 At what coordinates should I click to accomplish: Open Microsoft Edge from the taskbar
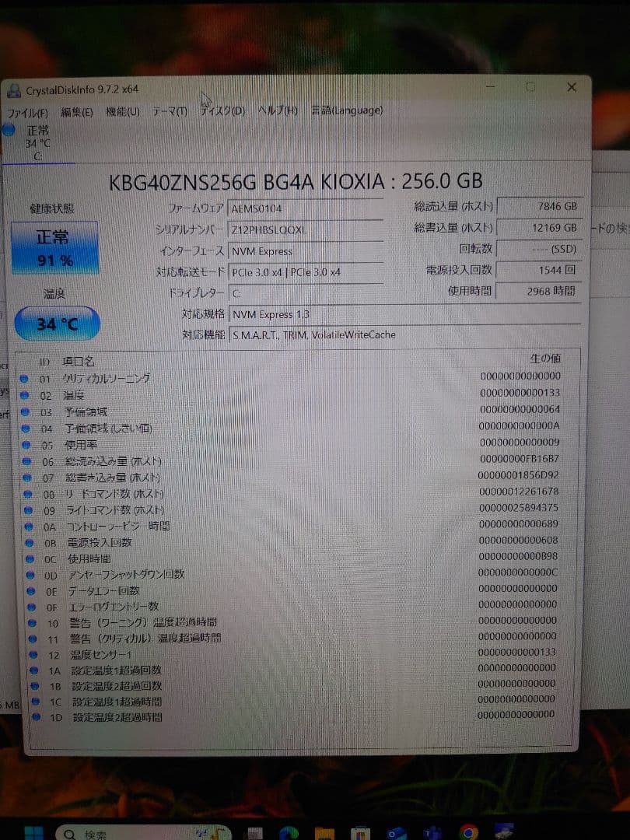coord(289,833)
